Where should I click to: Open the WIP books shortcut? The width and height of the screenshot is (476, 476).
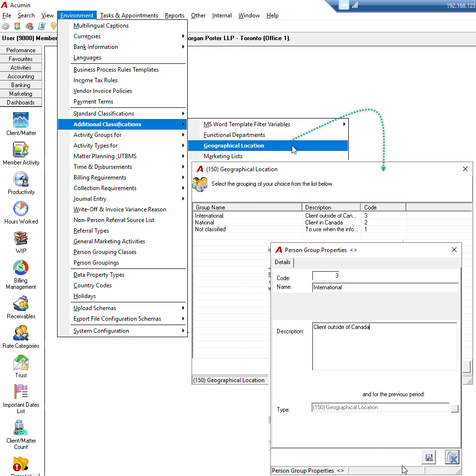pyautogui.click(x=21, y=242)
